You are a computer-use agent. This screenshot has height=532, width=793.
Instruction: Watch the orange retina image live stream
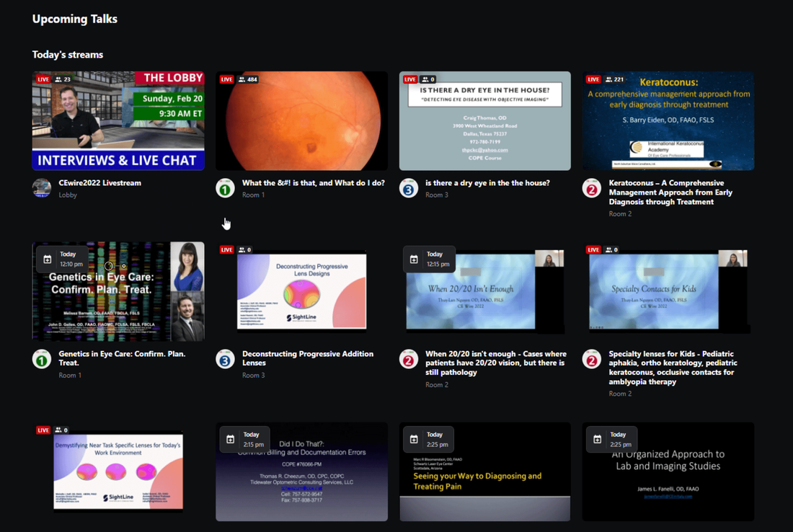301,121
